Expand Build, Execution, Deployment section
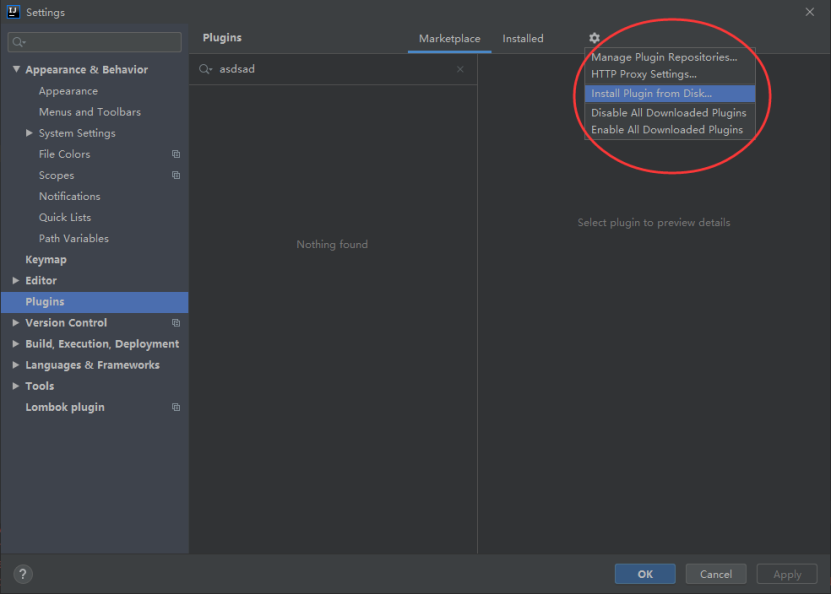The width and height of the screenshot is (831, 595). pyautogui.click(x=16, y=344)
